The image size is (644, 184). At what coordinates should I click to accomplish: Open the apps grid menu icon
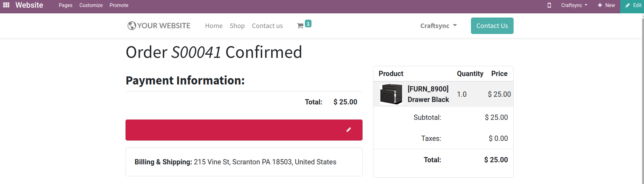point(6,5)
